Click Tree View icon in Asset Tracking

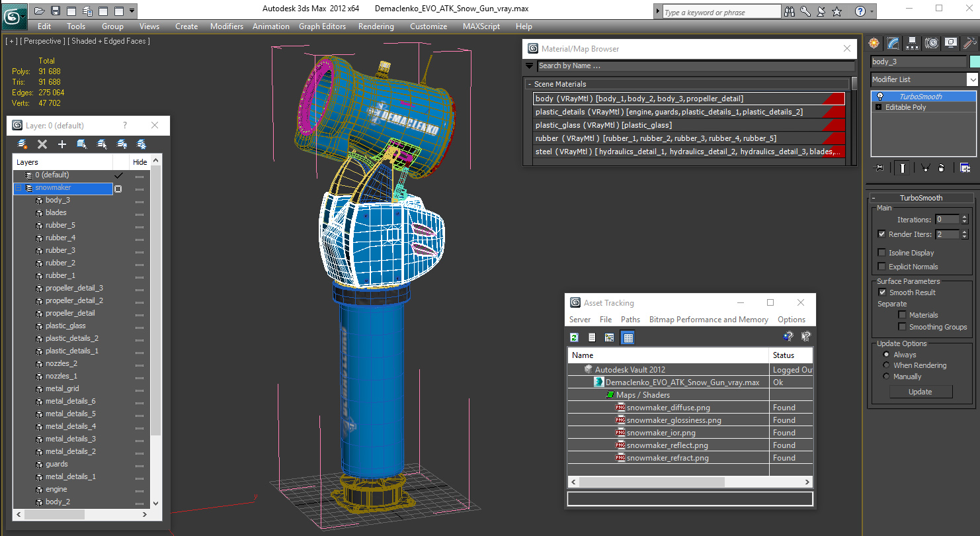tap(610, 337)
